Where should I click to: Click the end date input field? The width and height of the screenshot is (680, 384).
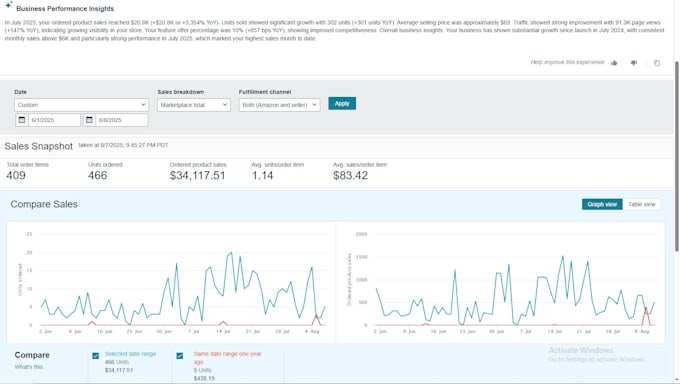122,120
